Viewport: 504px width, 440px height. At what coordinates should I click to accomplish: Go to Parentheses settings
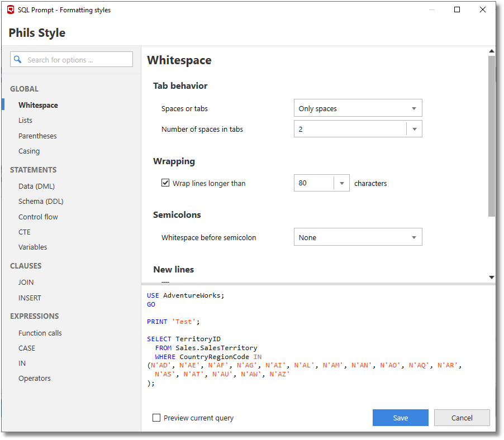tap(37, 136)
